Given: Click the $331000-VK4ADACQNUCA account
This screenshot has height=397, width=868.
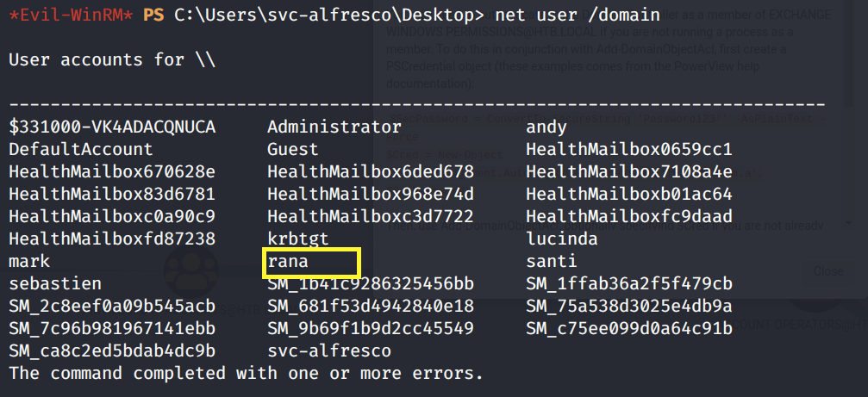Looking at the screenshot, I should 111,127.
